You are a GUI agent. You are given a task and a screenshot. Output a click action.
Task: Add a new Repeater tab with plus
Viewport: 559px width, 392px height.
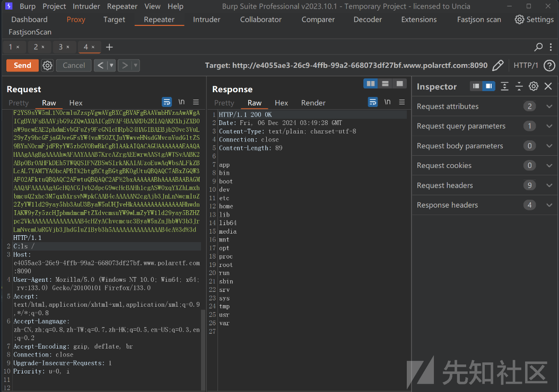pyautogui.click(x=109, y=47)
